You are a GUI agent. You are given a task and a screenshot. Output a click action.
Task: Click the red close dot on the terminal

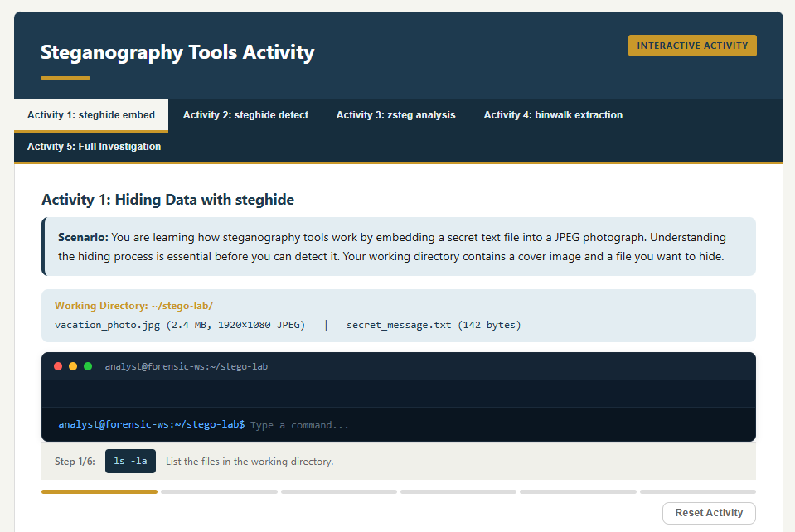point(57,365)
